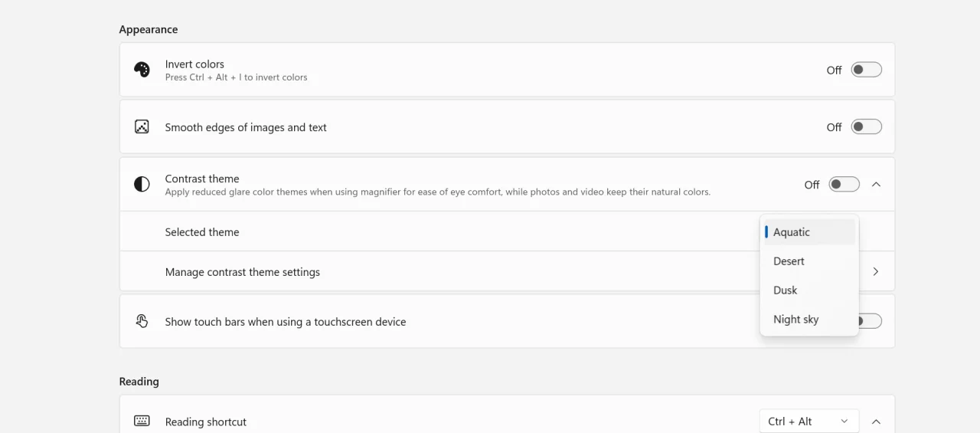
Task: Click the Invert colors palette icon
Action: 142,70
